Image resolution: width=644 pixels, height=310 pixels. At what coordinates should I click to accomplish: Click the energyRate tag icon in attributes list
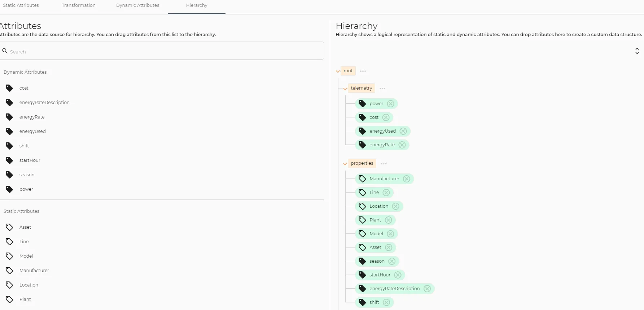[9, 117]
